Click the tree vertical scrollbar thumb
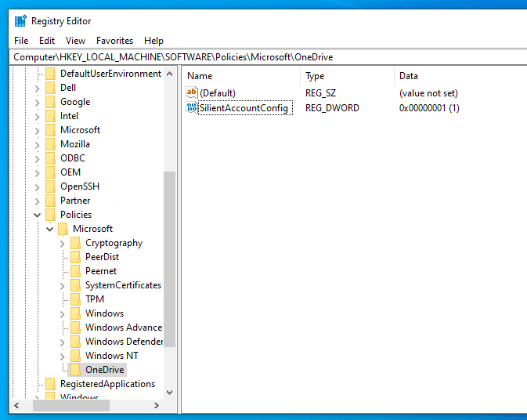 [x=170, y=259]
